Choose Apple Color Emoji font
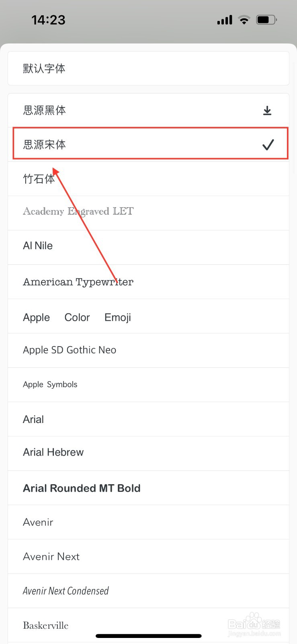Image resolution: width=297 pixels, height=644 pixels. (148, 316)
